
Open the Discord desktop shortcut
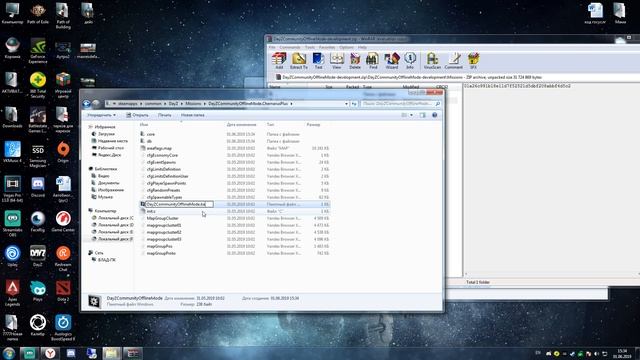tap(38, 187)
